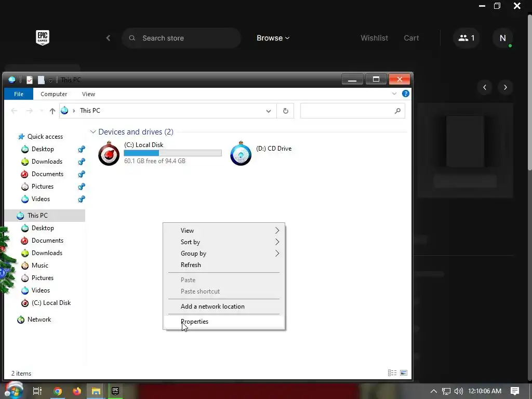Image resolution: width=532 pixels, height=399 pixels.
Task: Click the Up one level arrow
Action: 52,111
